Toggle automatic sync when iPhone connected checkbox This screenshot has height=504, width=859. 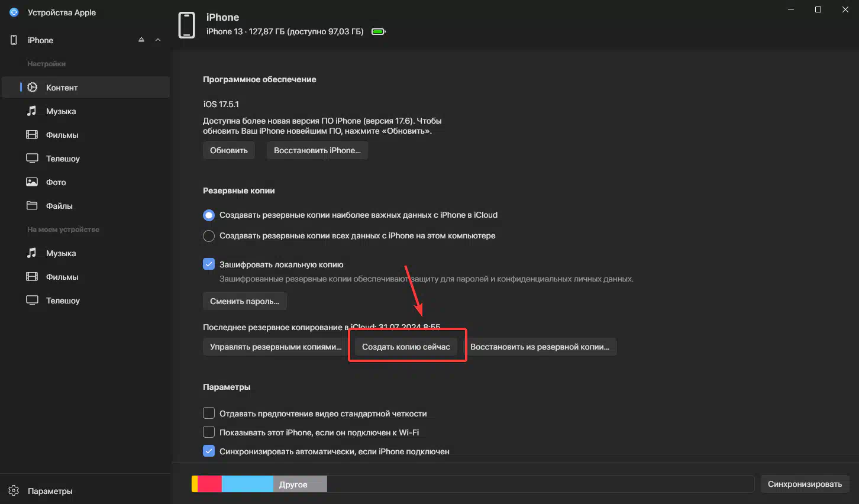[209, 451]
